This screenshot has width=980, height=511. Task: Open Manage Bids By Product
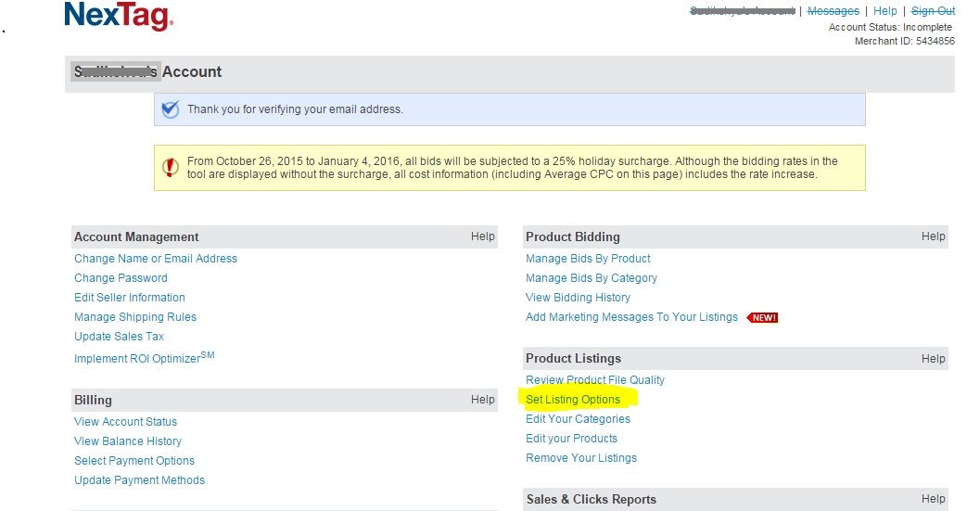[x=588, y=259]
